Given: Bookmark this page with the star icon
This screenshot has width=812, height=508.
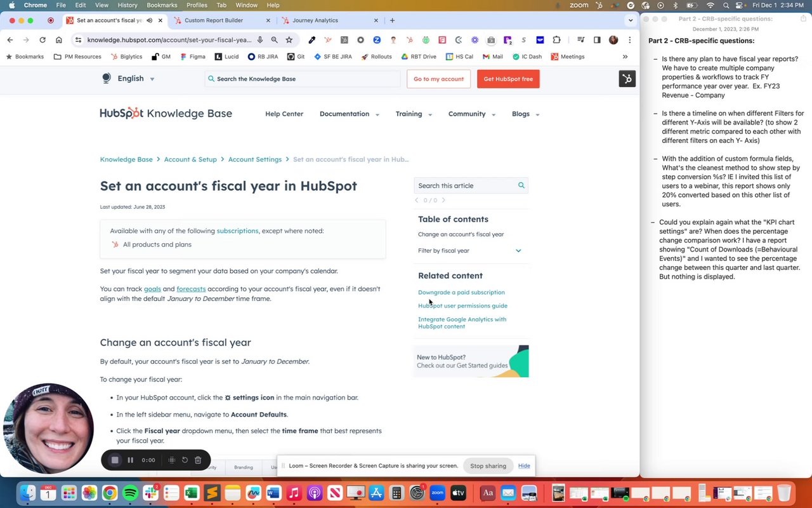Looking at the screenshot, I should pyautogui.click(x=289, y=39).
